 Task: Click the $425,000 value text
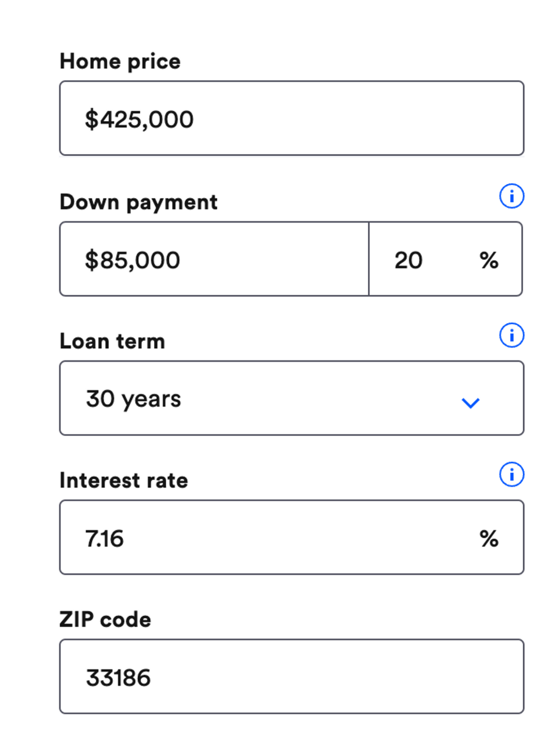click(139, 119)
